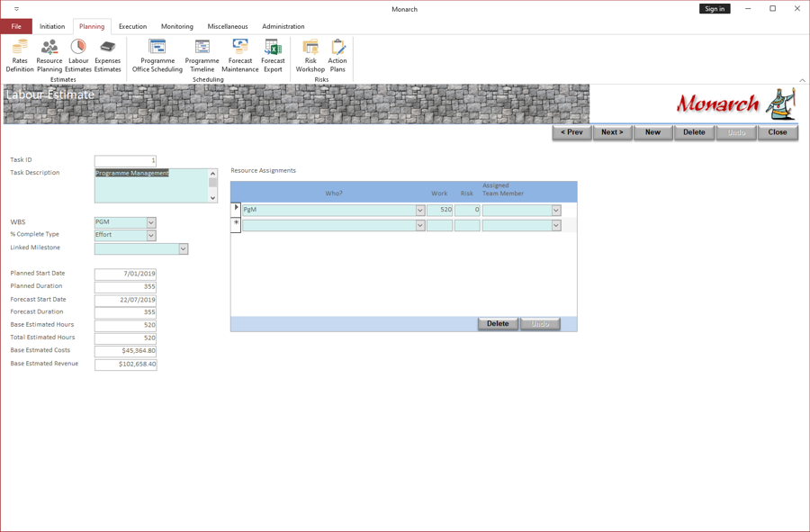Viewport: 810px width, 532px height.
Task: Click the Work field showing 520
Action: (x=439, y=211)
